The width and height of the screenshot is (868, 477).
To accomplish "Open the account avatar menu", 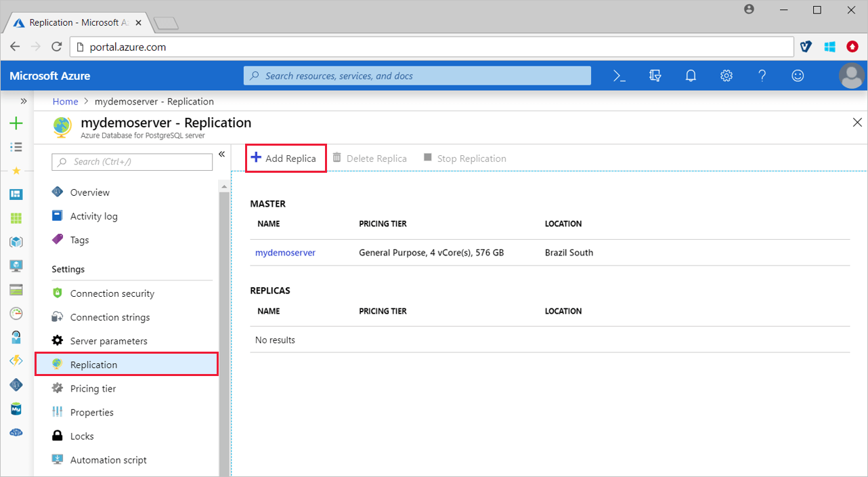I will tap(851, 75).
